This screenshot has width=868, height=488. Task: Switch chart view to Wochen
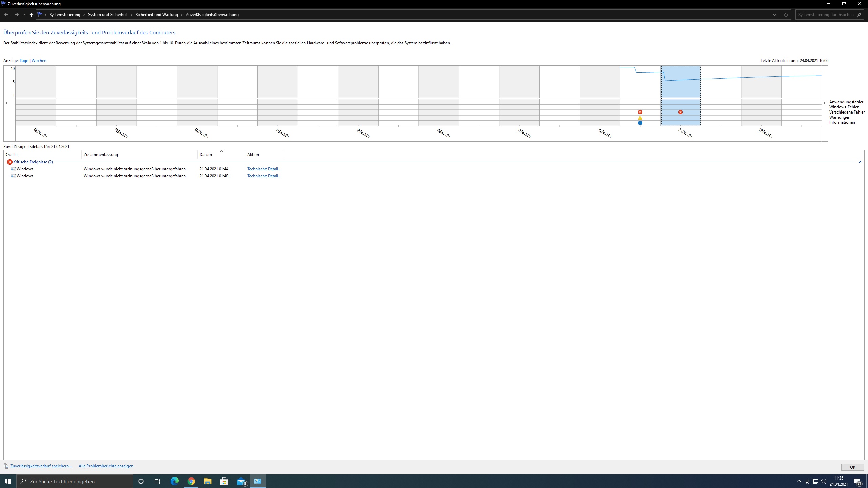click(x=39, y=61)
